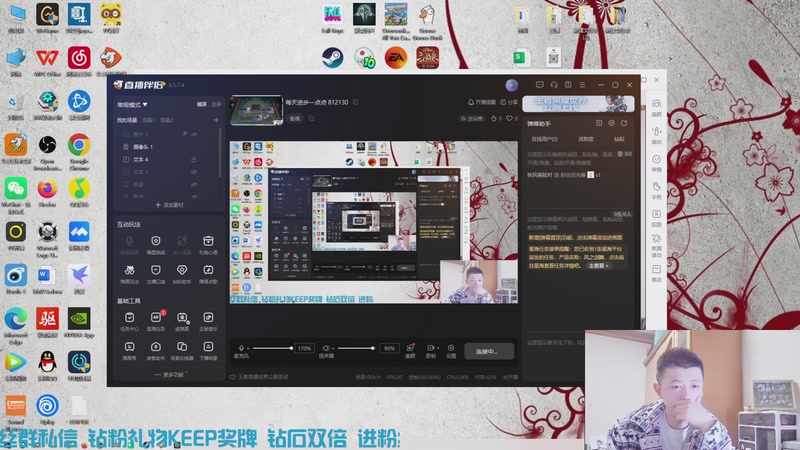Open 弹幕点歌 song request tool
The width and height of the screenshot is (800, 450).
click(208, 273)
